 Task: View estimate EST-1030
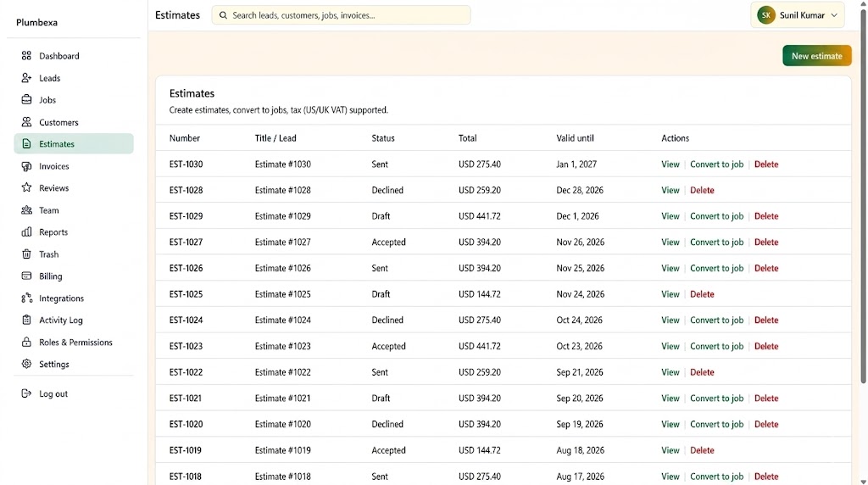pyautogui.click(x=670, y=164)
